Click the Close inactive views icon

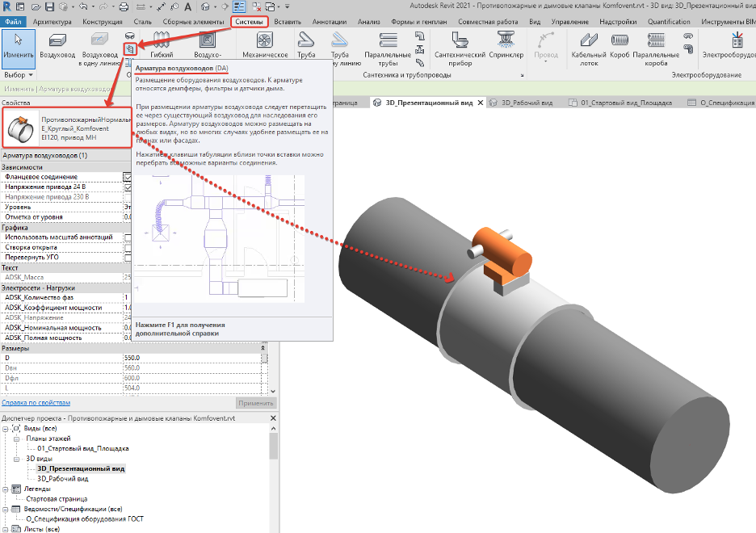click(x=257, y=6)
